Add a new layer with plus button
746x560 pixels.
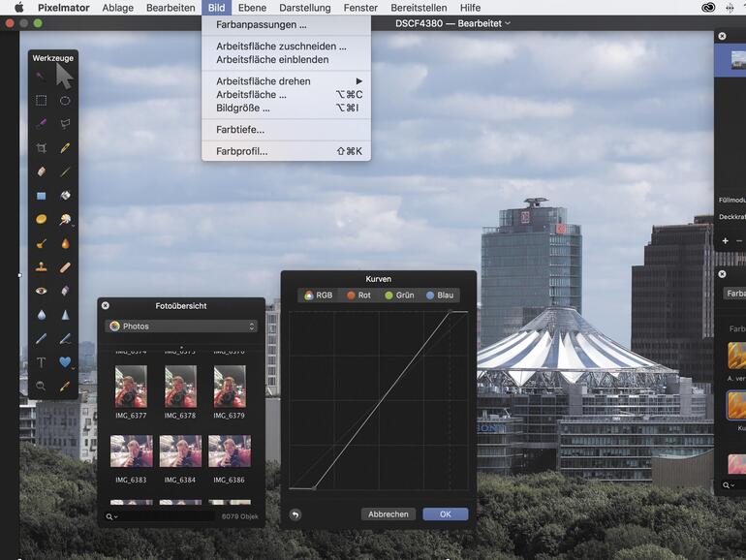click(x=725, y=240)
